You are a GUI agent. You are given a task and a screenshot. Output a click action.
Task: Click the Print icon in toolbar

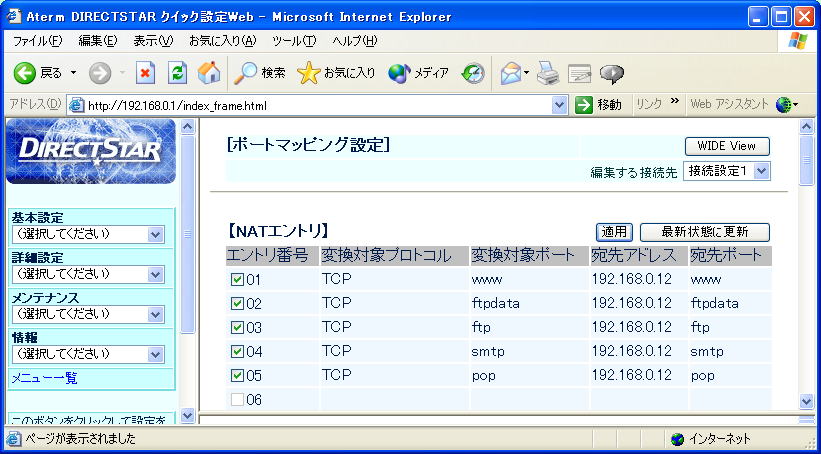(547, 73)
